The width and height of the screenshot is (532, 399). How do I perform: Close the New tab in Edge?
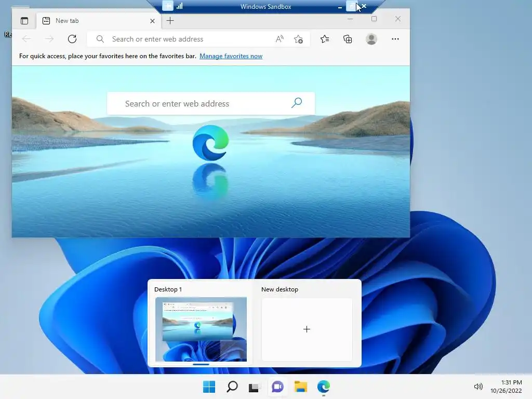pos(152,21)
